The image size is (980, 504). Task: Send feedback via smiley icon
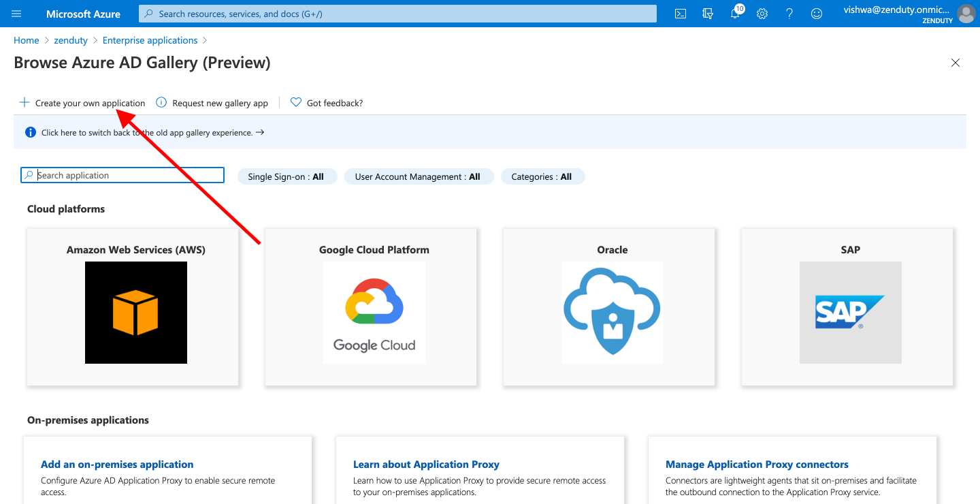(817, 14)
